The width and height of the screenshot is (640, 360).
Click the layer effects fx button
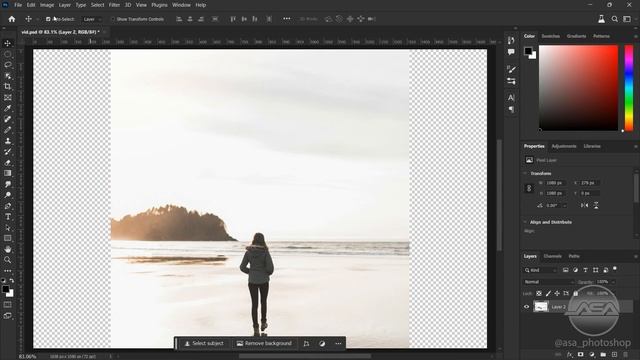[x=570, y=355]
